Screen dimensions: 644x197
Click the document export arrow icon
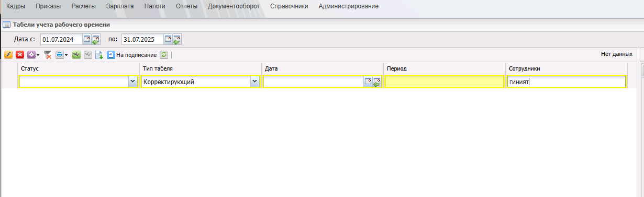pos(99,54)
